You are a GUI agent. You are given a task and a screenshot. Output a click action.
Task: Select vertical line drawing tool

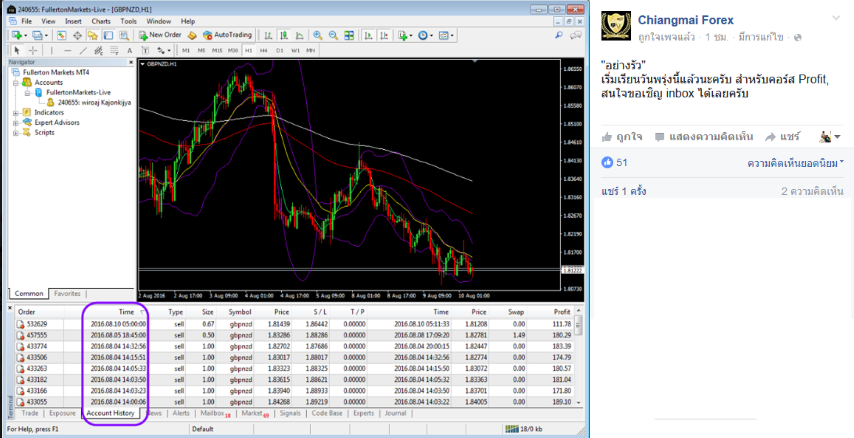pyautogui.click(x=52, y=51)
